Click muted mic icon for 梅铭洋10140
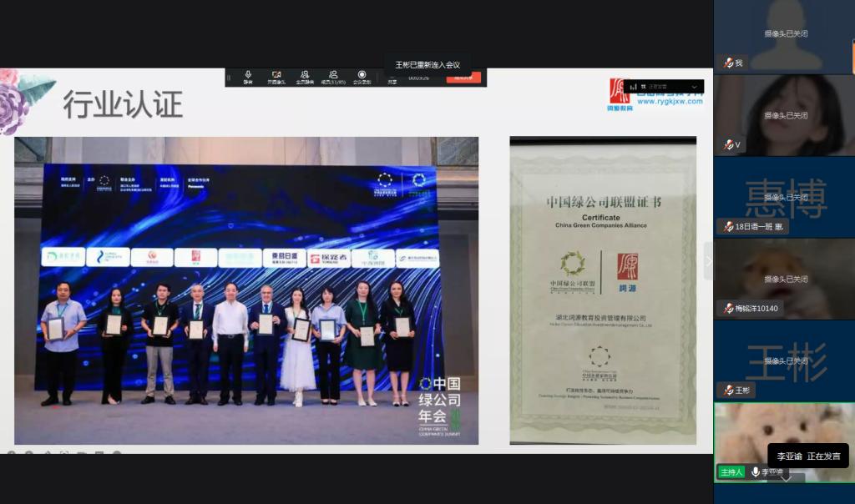This screenshot has width=855, height=504. [728, 308]
